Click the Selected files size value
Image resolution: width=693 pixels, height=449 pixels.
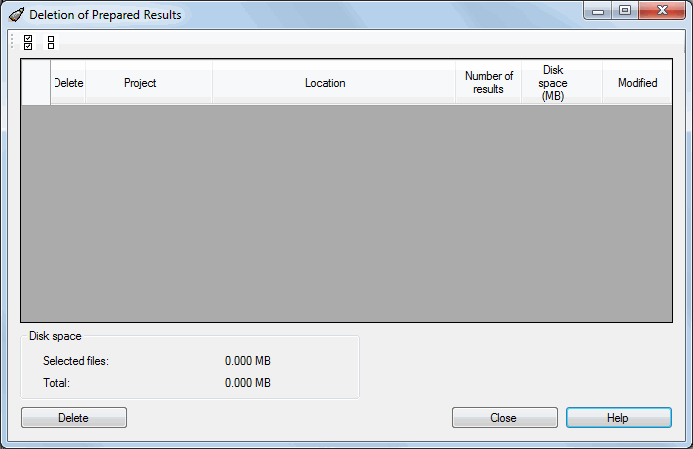tap(248, 361)
